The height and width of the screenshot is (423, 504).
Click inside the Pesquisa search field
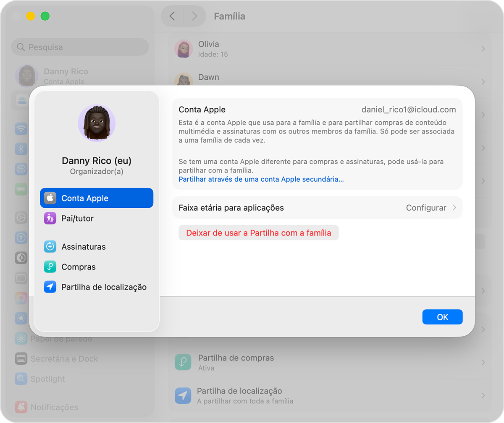pyautogui.click(x=79, y=47)
